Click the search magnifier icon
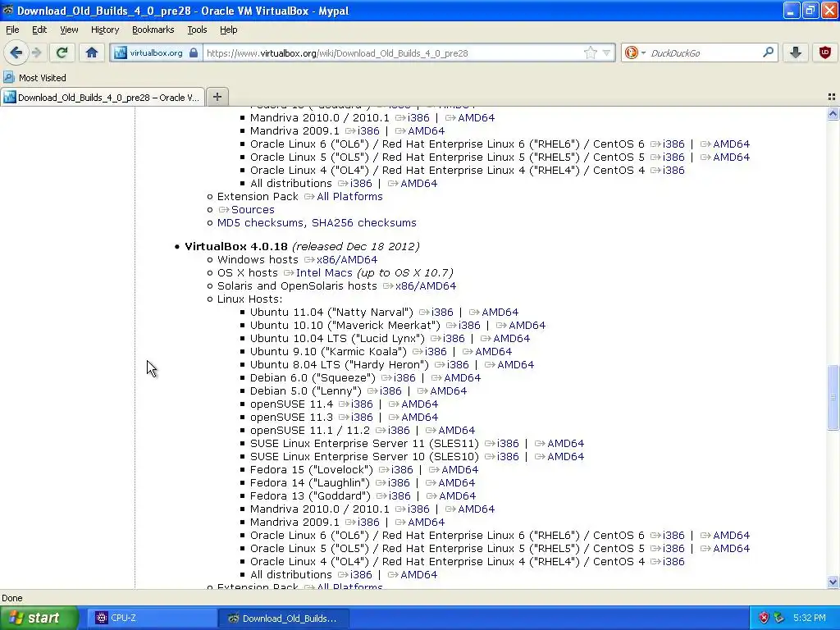The height and width of the screenshot is (630, 840). click(x=768, y=52)
